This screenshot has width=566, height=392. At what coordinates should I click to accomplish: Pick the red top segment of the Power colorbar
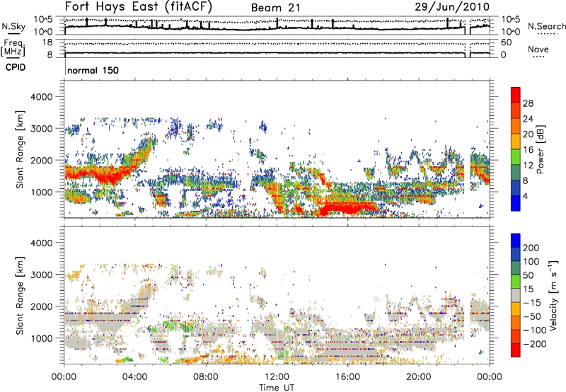point(516,95)
